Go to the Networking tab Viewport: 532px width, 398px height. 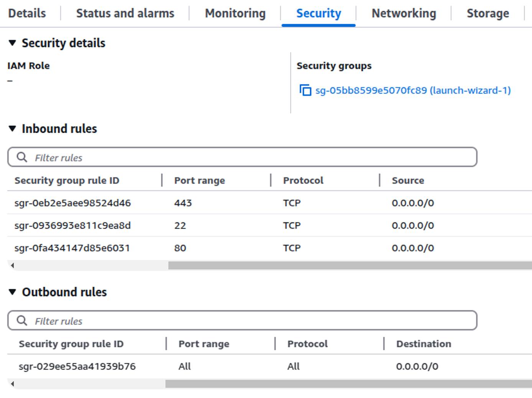pos(404,13)
